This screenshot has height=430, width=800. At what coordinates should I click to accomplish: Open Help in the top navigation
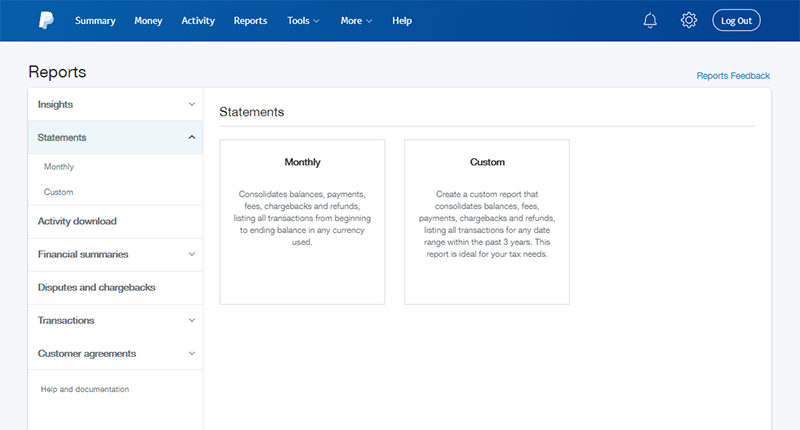coord(402,20)
